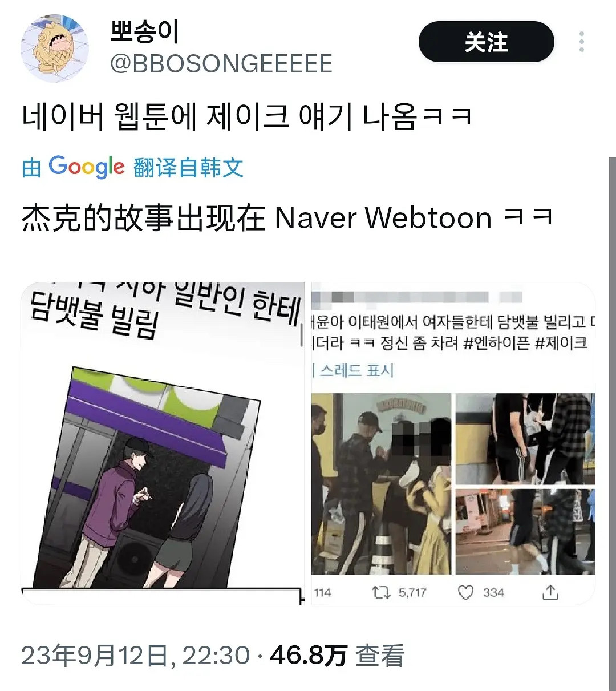Click the retweet icon beside 5,717
The width and height of the screenshot is (616, 691).
click(x=380, y=593)
